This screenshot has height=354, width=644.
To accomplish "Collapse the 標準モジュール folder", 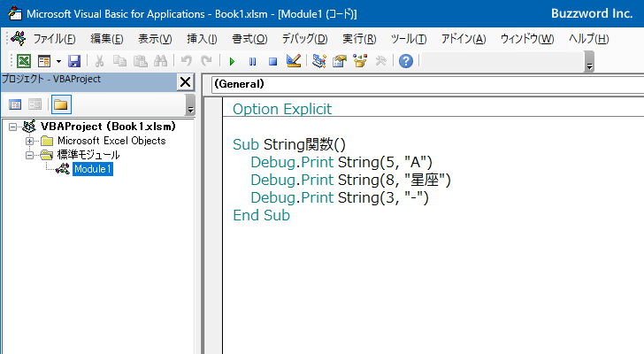I will click(29, 155).
